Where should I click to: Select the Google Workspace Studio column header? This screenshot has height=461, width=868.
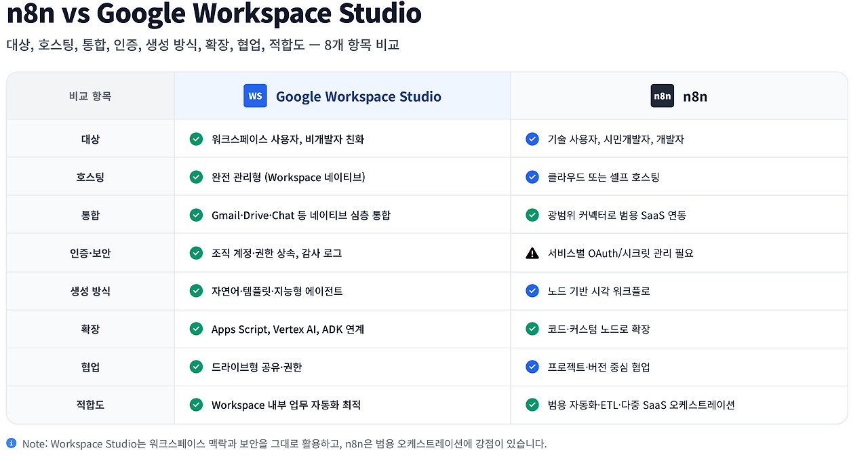pos(342,96)
